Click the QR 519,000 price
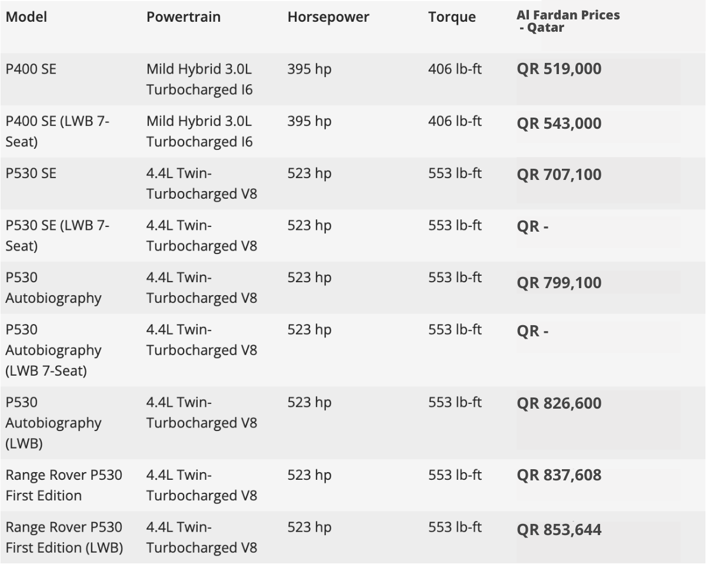The image size is (706, 588). tap(559, 69)
